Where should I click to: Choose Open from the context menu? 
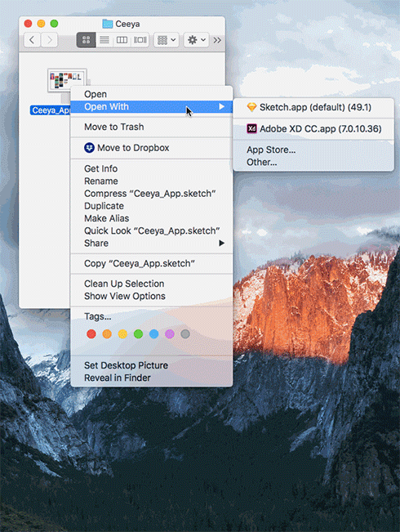(x=151, y=94)
